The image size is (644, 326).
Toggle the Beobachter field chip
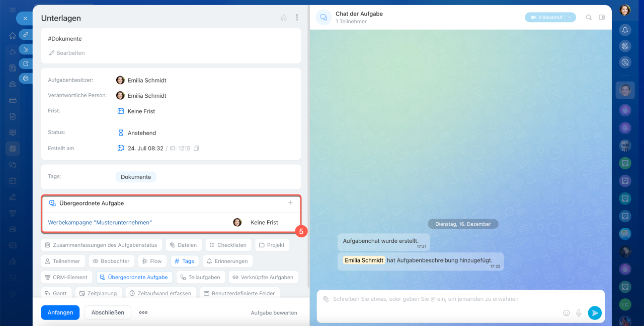click(x=111, y=261)
